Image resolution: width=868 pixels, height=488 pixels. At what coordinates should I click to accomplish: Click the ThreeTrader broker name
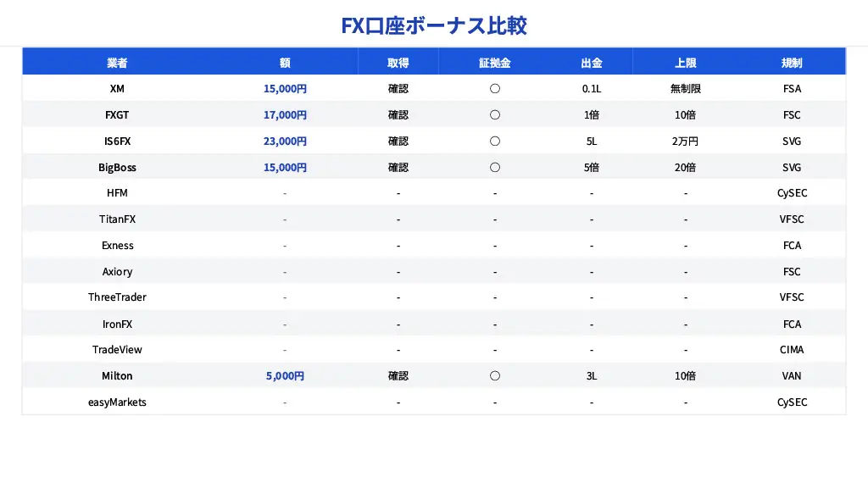117,297
